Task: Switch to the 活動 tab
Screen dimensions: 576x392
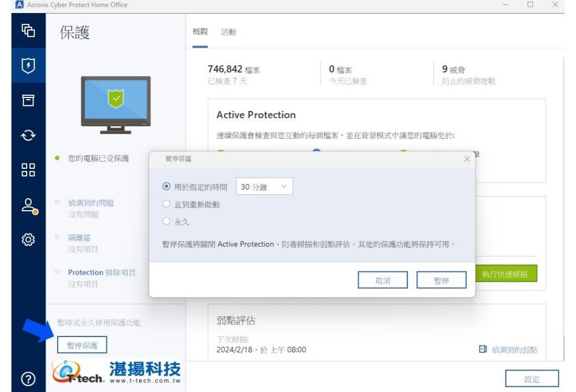Action: click(228, 32)
